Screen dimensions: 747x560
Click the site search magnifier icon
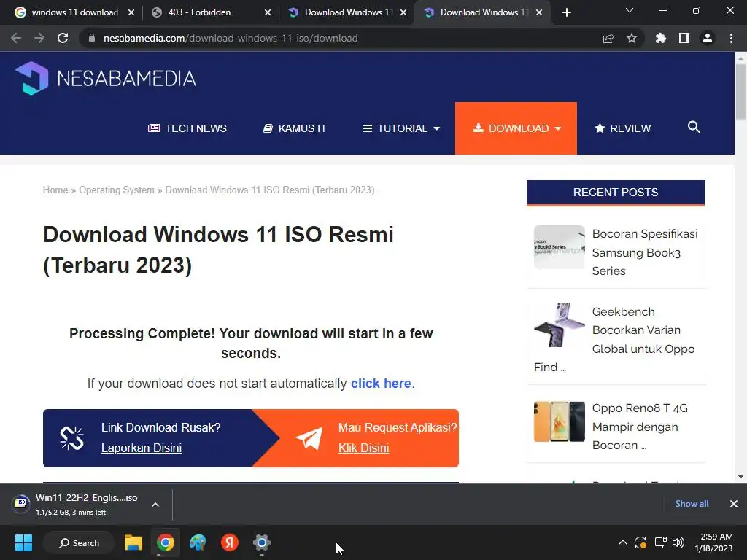coord(694,127)
